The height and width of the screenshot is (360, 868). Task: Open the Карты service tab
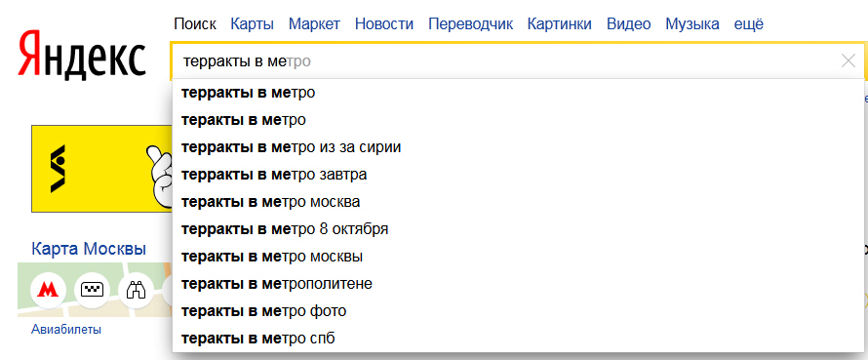click(252, 24)
